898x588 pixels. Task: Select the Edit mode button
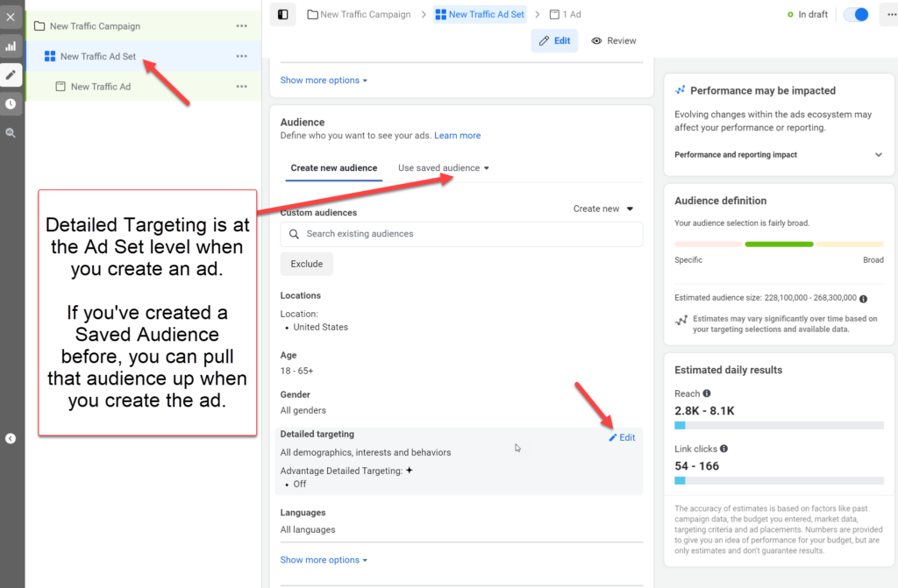[554, 40]
